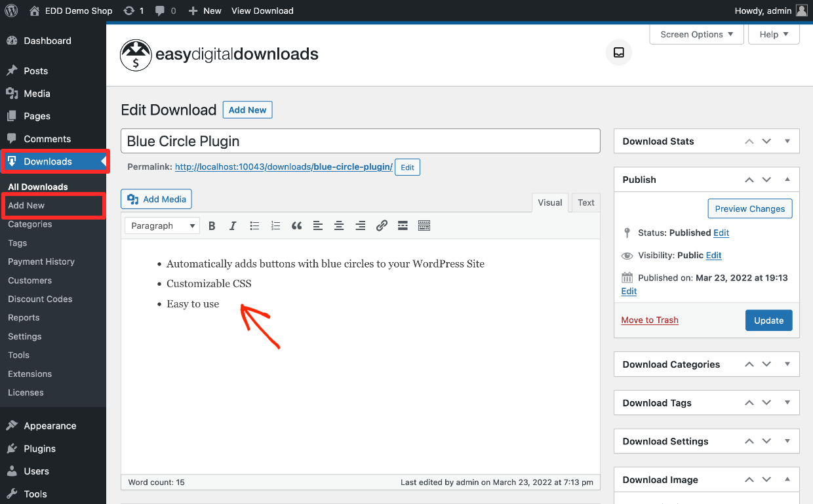The width and height of the screenshot is (813, 504).
Task: Edit the permalink slug
Action: (407, 167)
